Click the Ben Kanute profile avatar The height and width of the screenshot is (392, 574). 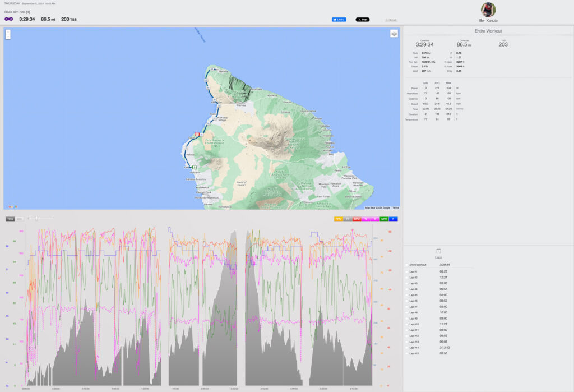(488, 10)
